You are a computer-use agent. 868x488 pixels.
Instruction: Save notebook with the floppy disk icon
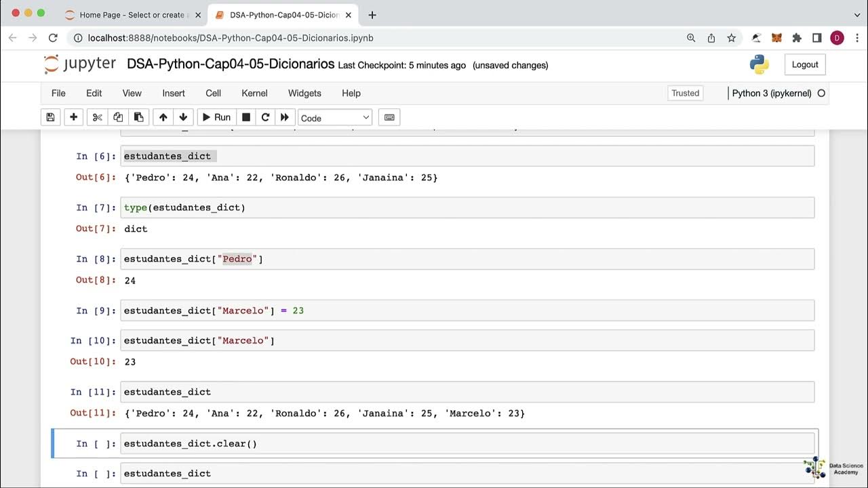50,117
